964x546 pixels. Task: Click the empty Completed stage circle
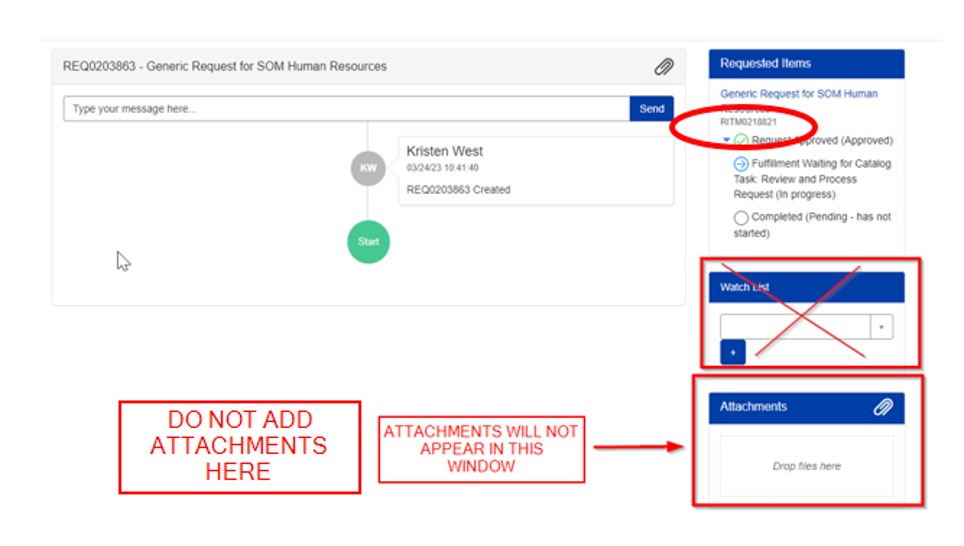pos(741,217)
